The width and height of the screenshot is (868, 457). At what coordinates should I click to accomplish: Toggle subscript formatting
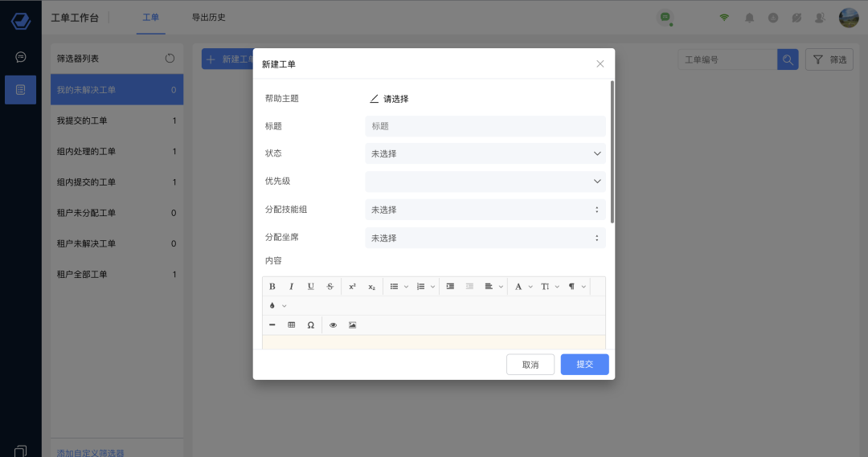[x=371, y=287]
